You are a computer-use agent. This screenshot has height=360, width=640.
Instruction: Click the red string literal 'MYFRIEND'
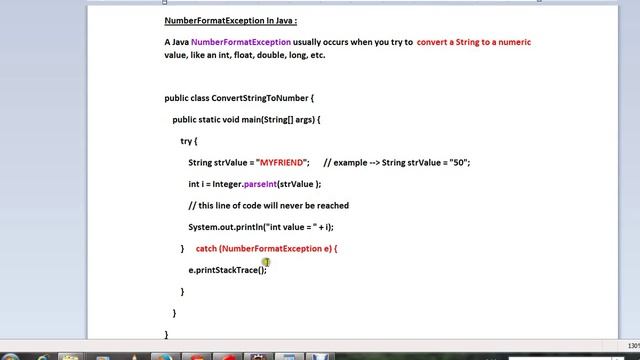pyautogui.click(x=282, y=162)
